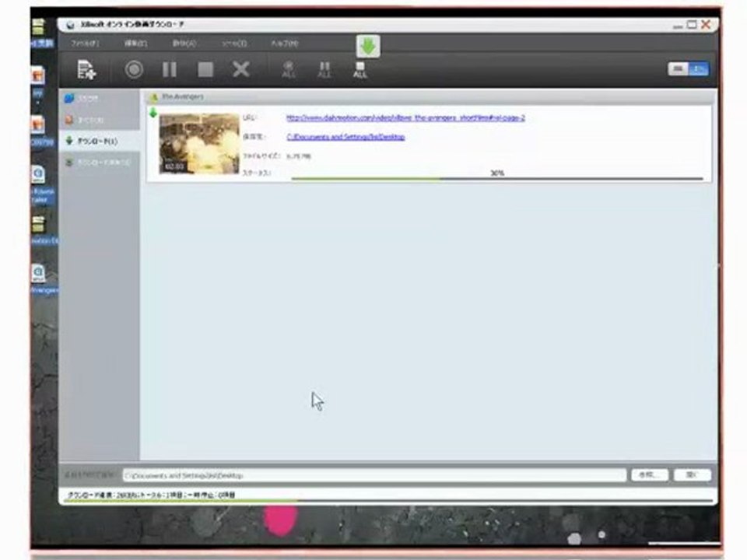Pause the selected download
Screen dimensions: 747x560
tap(170, 69)
